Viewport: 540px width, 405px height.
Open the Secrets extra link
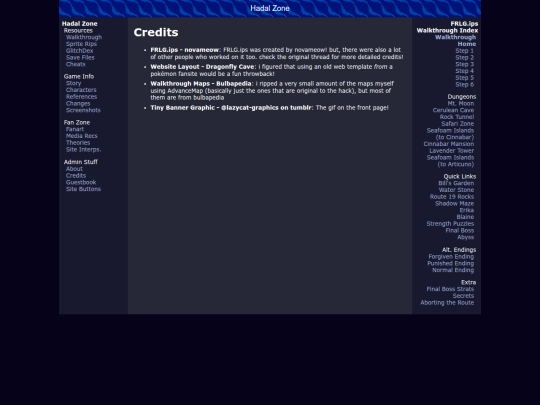(463, 296)
